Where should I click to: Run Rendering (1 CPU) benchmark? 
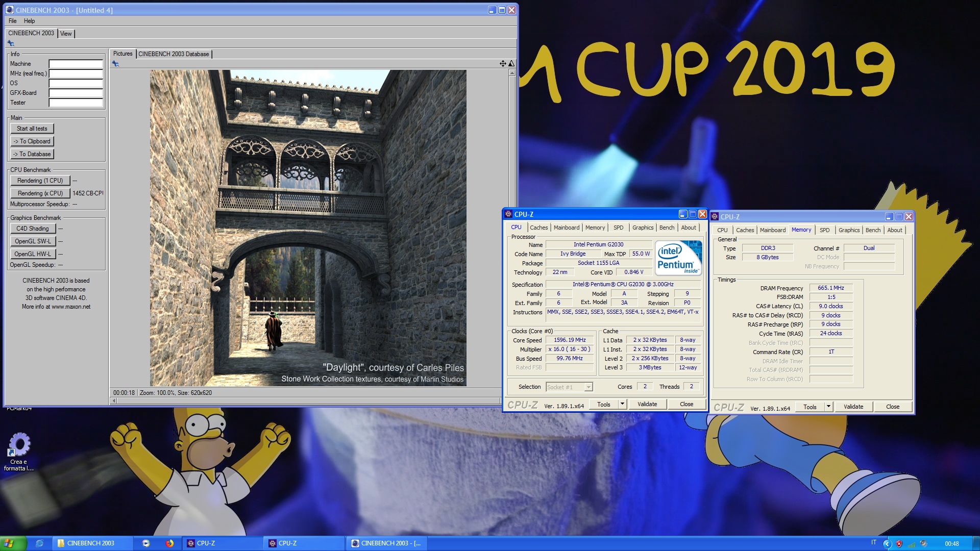[x=40, y=181]
